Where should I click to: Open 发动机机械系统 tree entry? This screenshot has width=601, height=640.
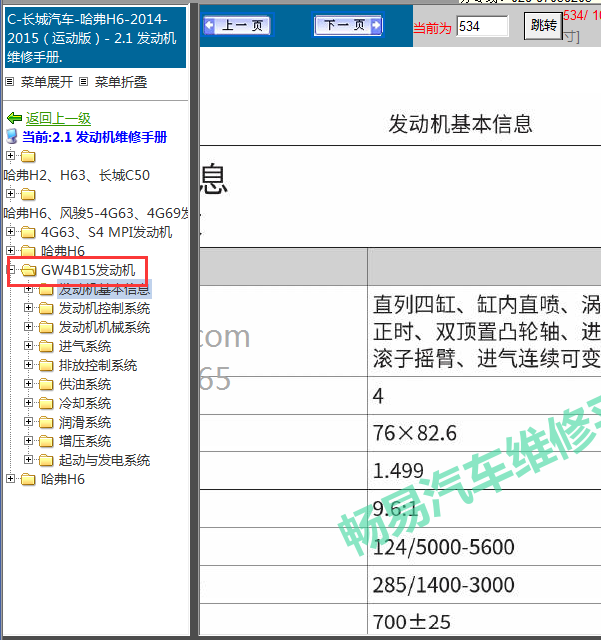[104, 327]
